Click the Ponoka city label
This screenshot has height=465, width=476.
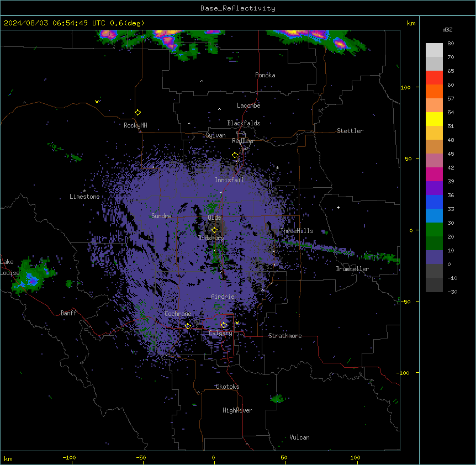tap(265, 75)
